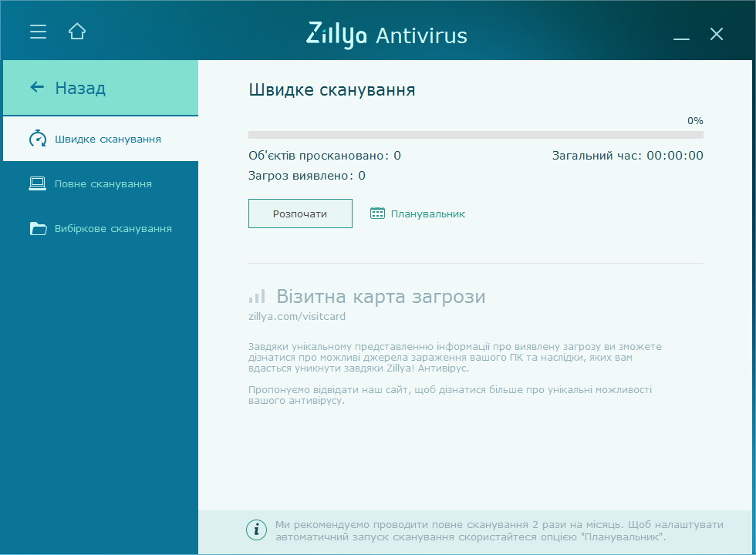Click the folder icon for Вибіркове сканування

36,228
